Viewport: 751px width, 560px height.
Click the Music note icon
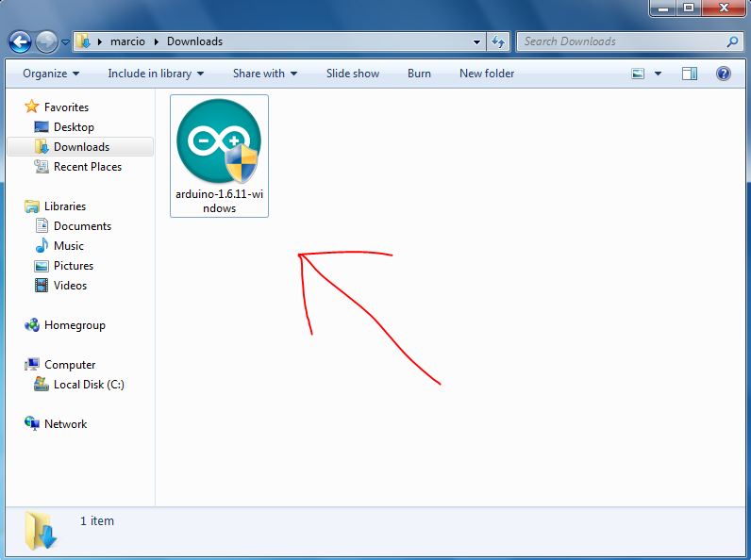pos(42,245)
